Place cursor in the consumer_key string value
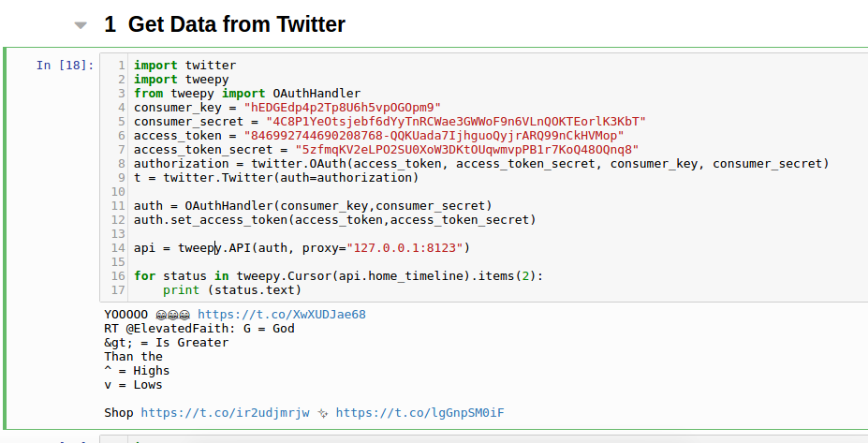Image resolution: width=868 pixels, height=443 pixels. point(342,108)
